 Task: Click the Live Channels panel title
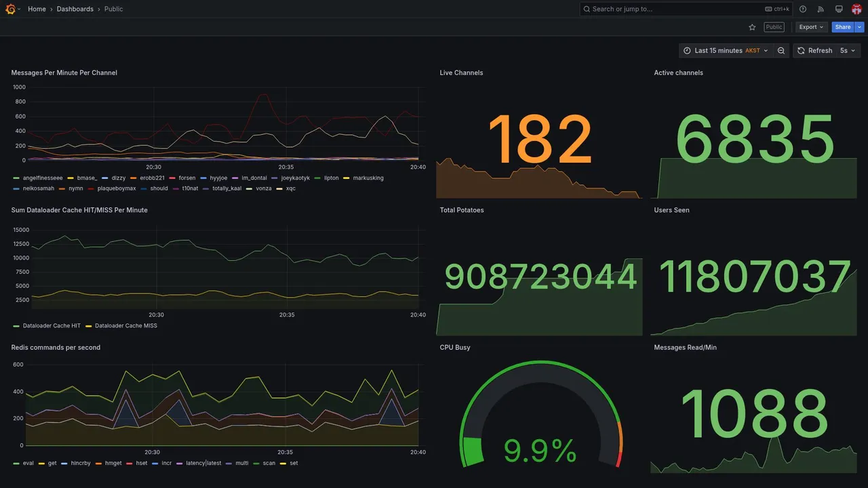[x=461, y=73]
